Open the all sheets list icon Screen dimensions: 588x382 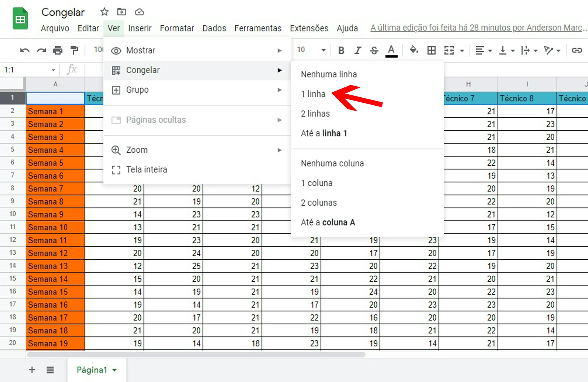coord(50,370)
